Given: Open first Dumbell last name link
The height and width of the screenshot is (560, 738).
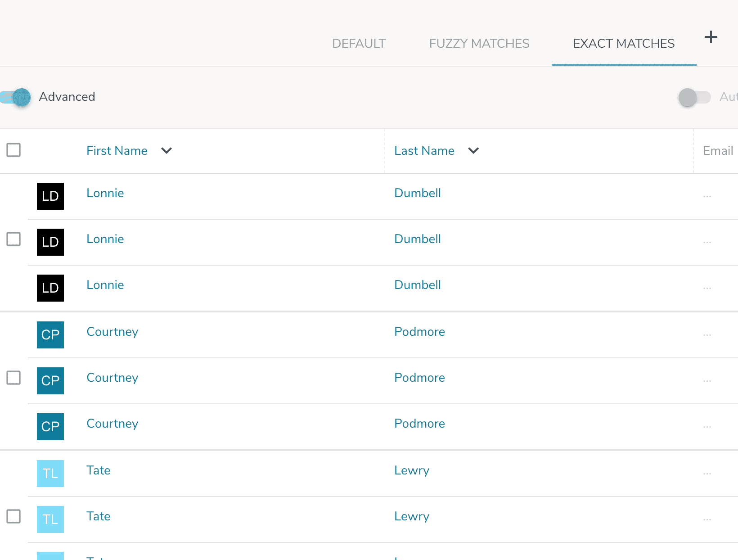Looking at the screenshot, I should tap(418, 193).
